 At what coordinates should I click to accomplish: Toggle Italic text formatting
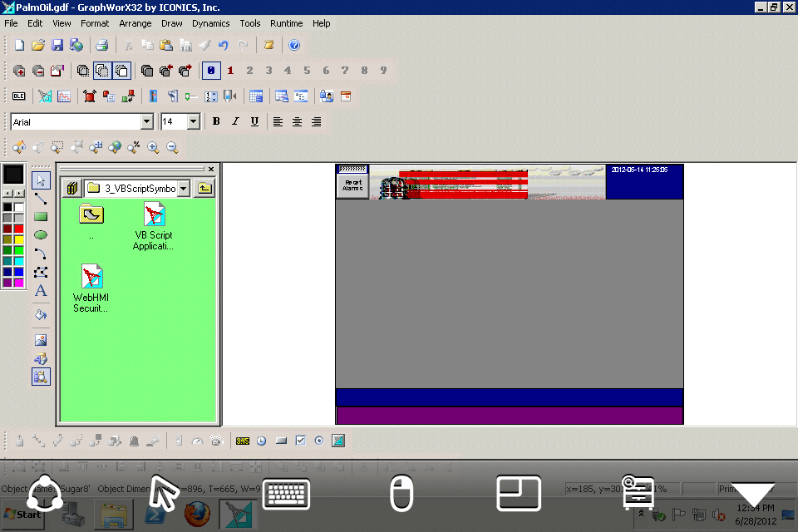pos(235,121)
